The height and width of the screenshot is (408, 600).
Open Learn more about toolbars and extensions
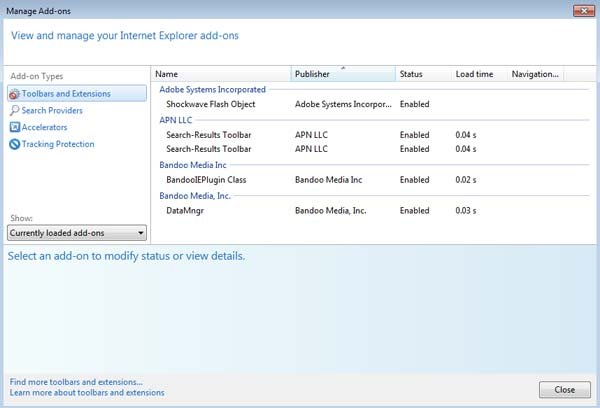[x=87, y=393]
